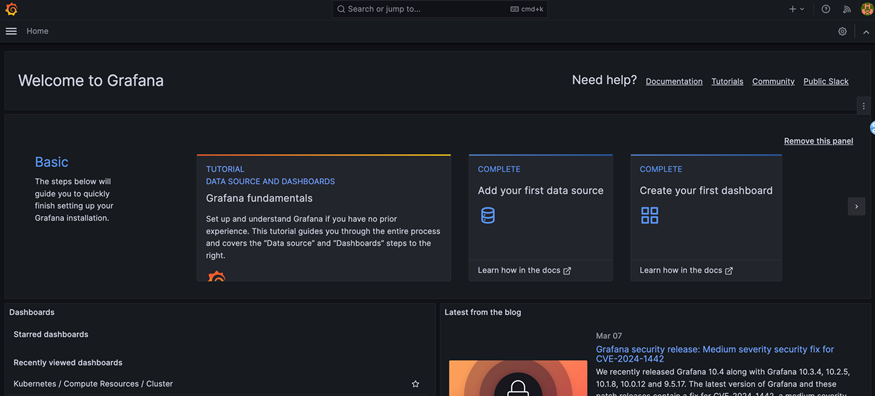Click the search magnifier icon
Screen dimensions: 875x396
[341, 9]
